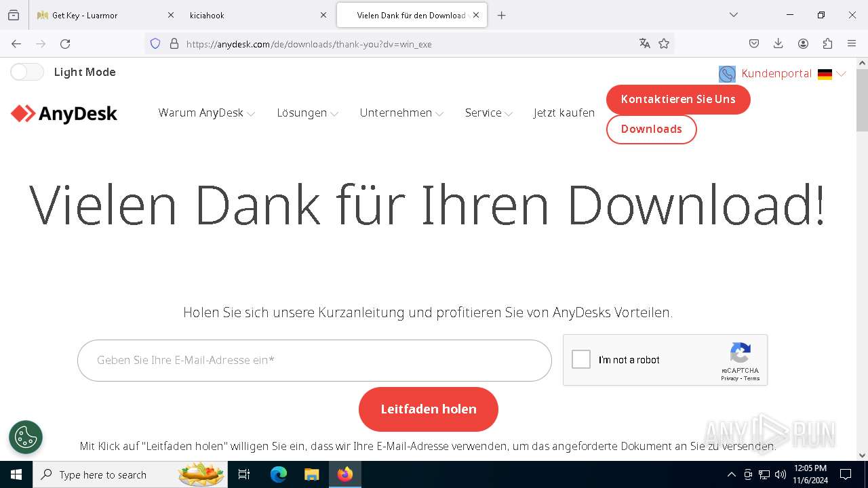Click Downloads button
Screen dimensions: 868x488
pyautogui.click(x=651, y=129)
